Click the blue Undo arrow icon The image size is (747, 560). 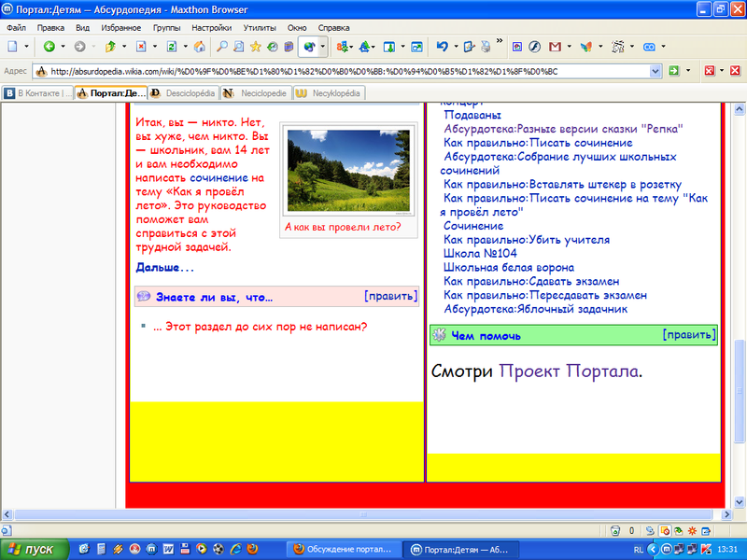[442, 46]
